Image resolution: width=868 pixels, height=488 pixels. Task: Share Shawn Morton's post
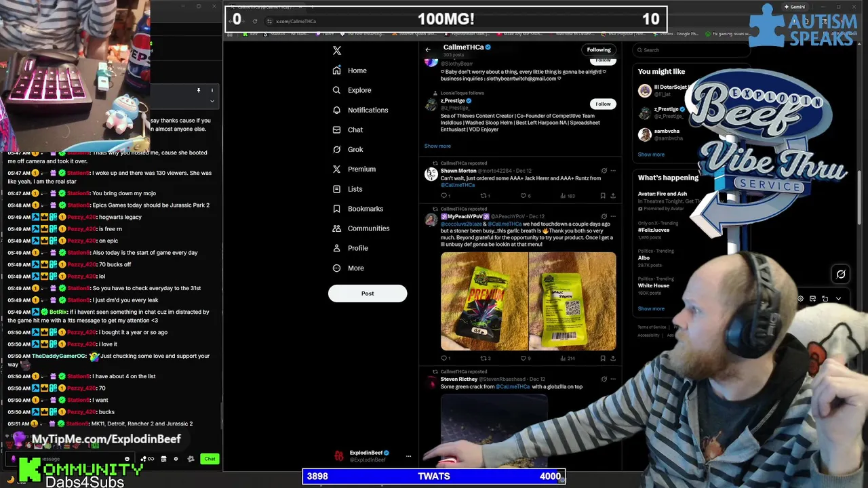pos(613,196)
